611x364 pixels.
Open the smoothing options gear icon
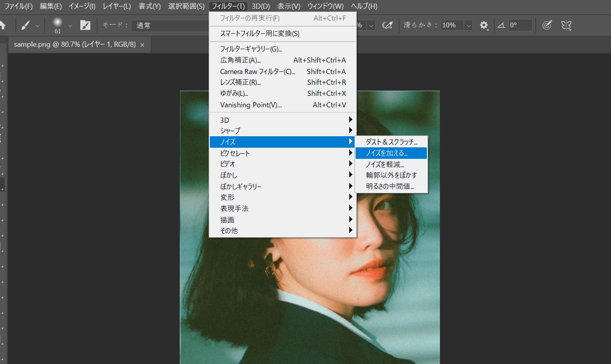tap(483, 25)
